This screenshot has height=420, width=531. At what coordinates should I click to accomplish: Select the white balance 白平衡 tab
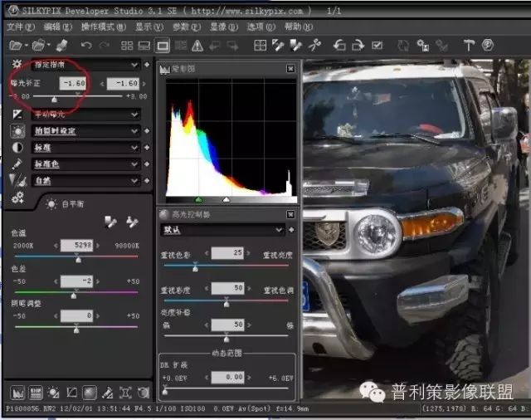point(65,204)
